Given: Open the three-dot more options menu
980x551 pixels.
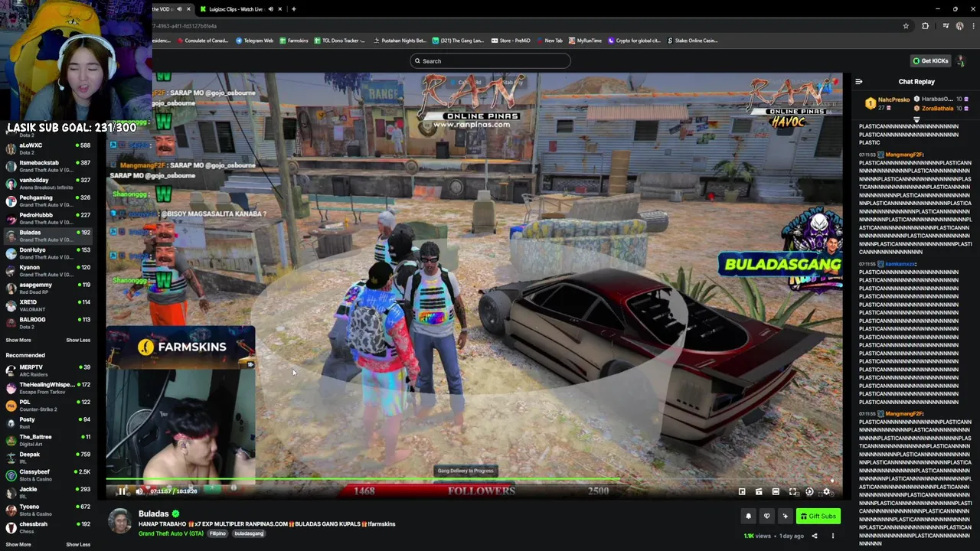Looking at the screenshot, I should 833,536.
